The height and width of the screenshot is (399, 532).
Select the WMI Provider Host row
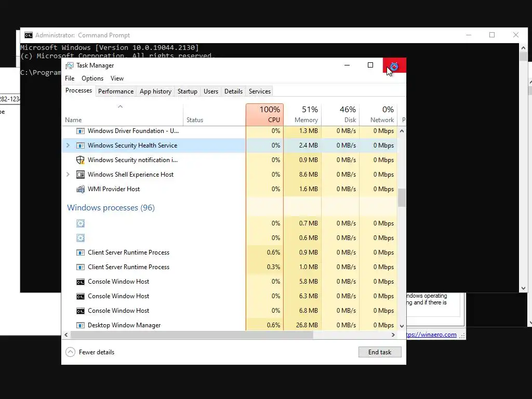(x=230, y=189)
